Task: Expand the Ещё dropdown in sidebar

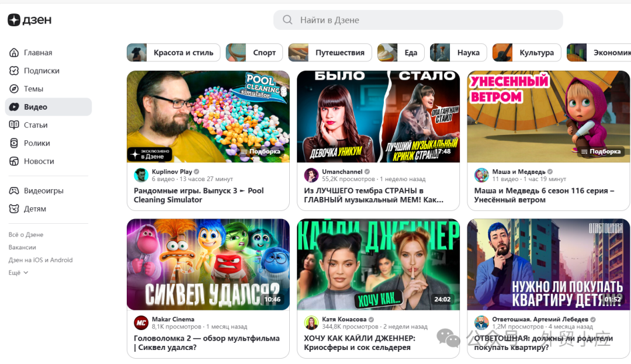Action: [x=18, y=273]
